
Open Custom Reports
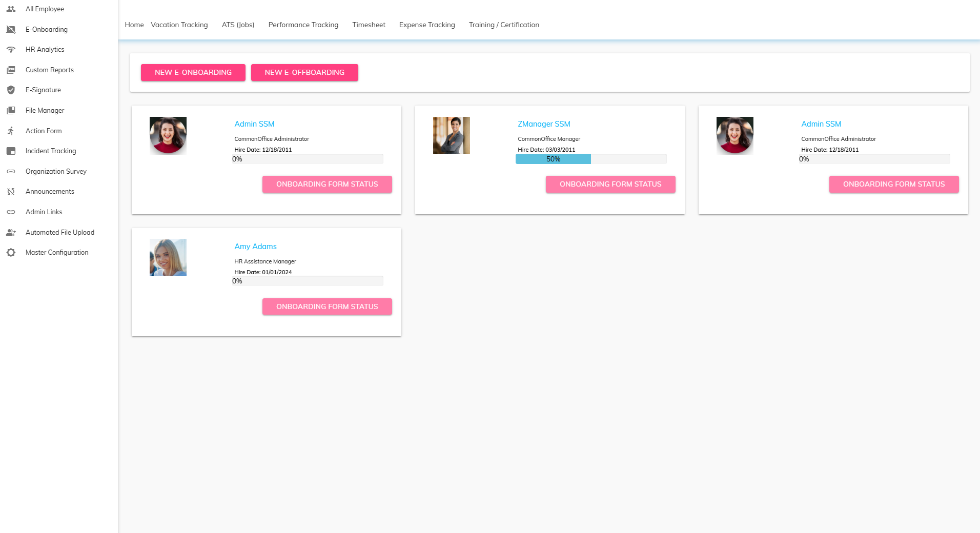tap(49, 70)
